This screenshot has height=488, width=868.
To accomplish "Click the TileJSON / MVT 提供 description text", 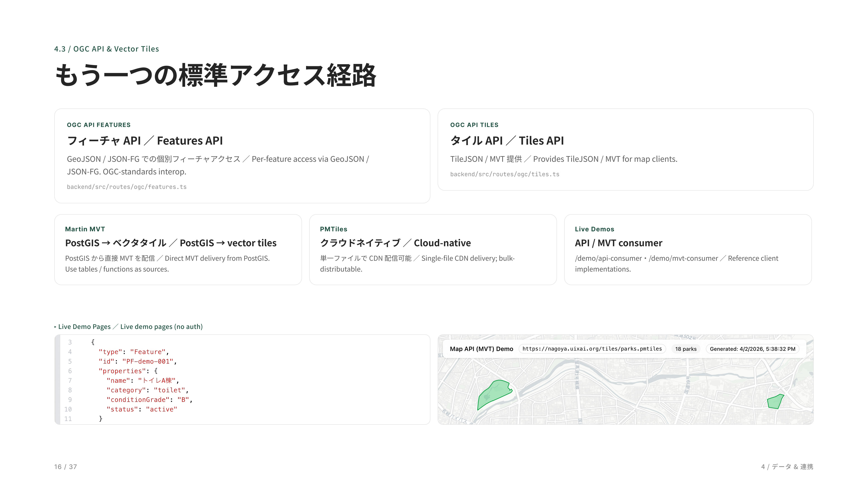I will pyautogui.click(x=564, y=159).
